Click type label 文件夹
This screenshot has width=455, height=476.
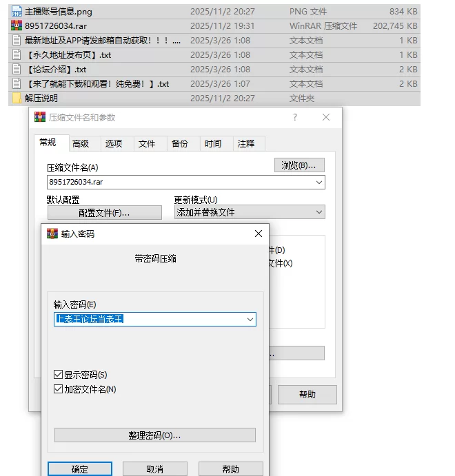[302, 99]
